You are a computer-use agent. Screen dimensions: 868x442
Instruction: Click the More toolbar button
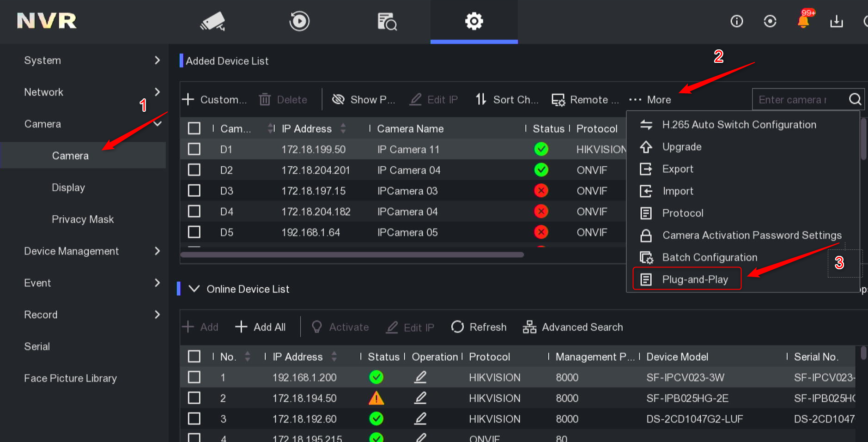pos(650,100)
